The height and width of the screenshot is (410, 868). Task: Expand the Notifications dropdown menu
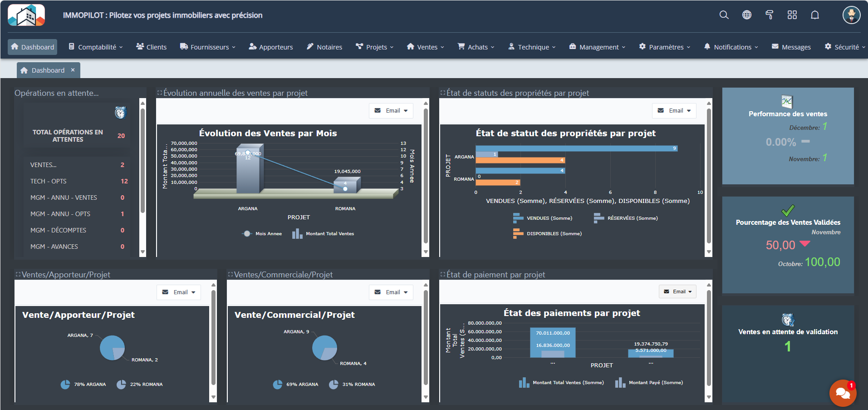pos(731,47)
